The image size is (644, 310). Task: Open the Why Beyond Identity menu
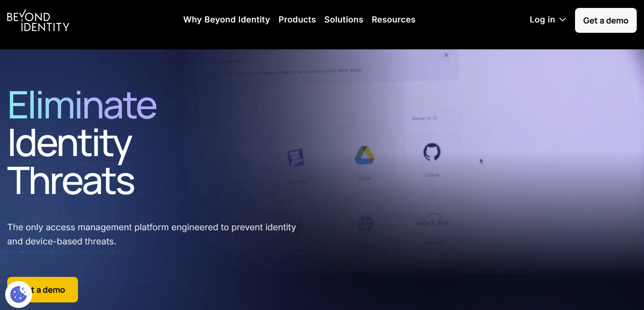tap(226, 20)
